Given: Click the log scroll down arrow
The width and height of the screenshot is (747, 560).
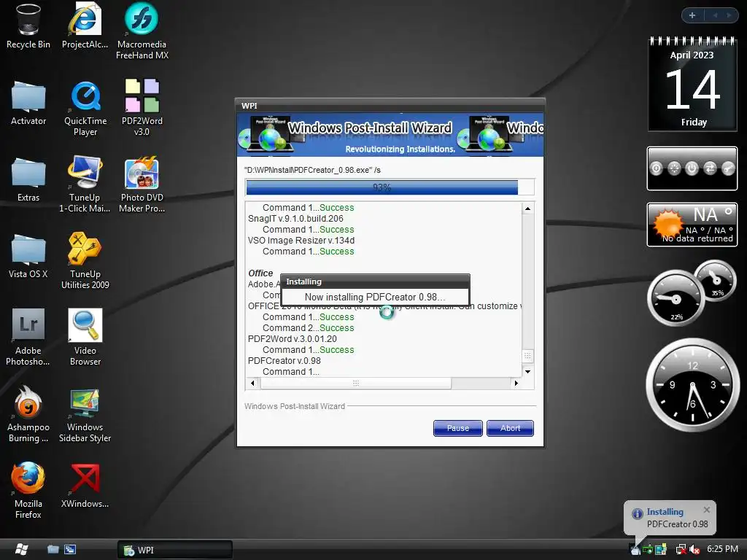Looking at the screenshot, I should (x=528, y=371).
